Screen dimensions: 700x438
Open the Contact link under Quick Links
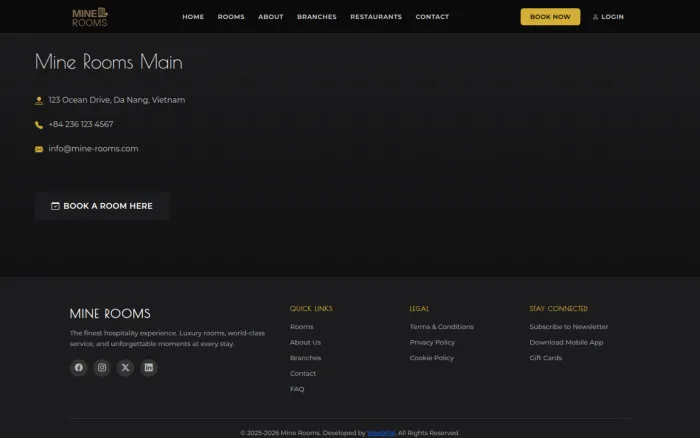(303, 374)
